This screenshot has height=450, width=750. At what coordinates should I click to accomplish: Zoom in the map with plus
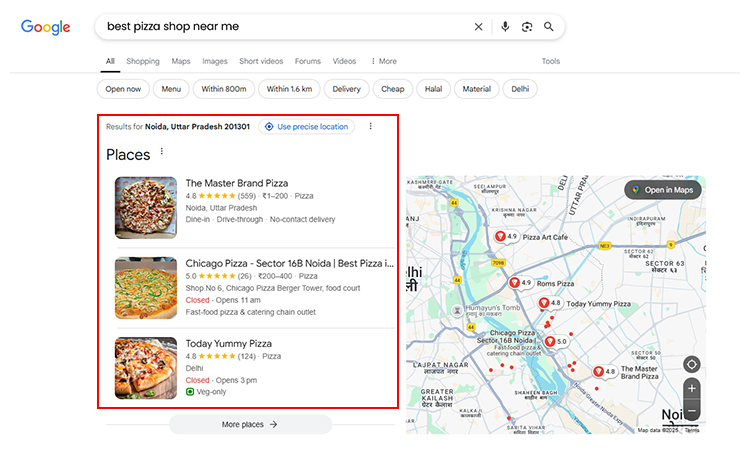point(692,389)
